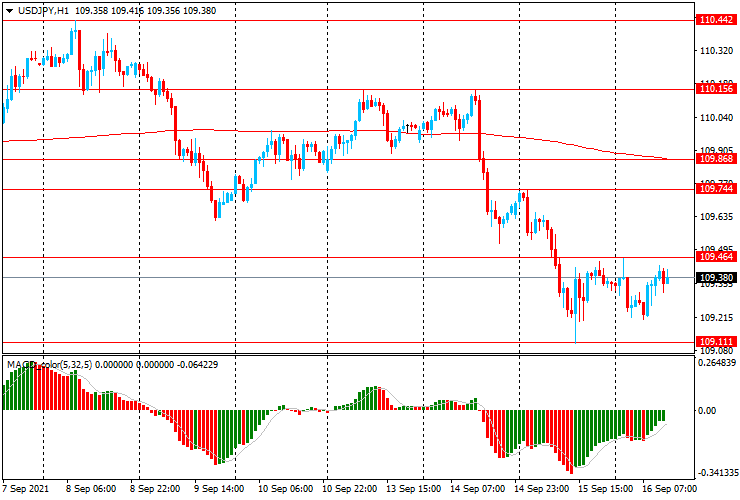
Task: Click the 110.040 price scale value
Action: coord(716,118)
